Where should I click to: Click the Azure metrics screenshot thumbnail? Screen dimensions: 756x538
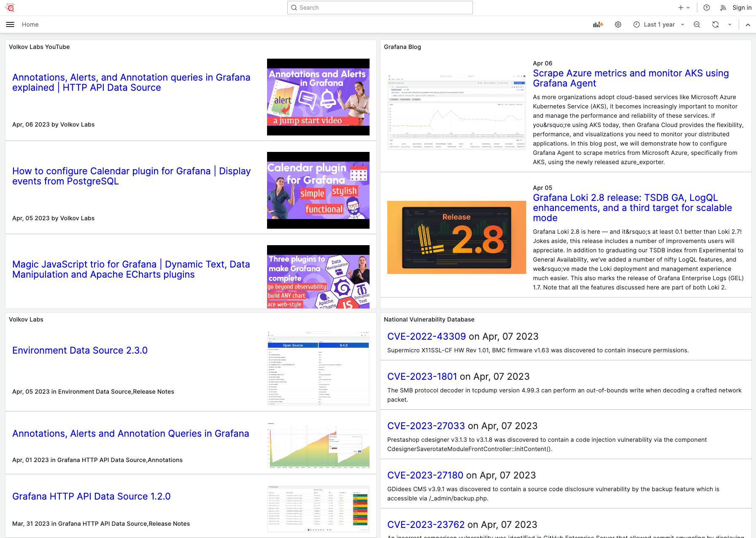coord(456,113)
